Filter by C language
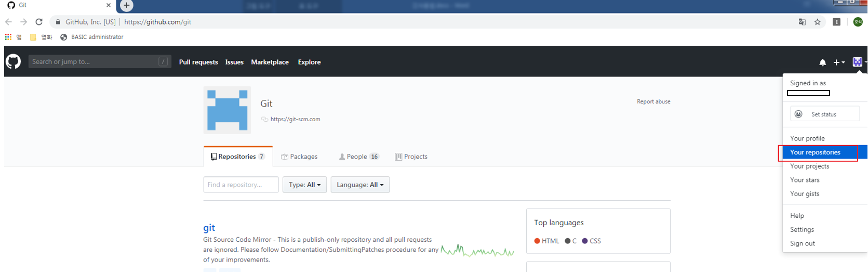The height and width of the screenshot is (272, 868). pos(571,241)
